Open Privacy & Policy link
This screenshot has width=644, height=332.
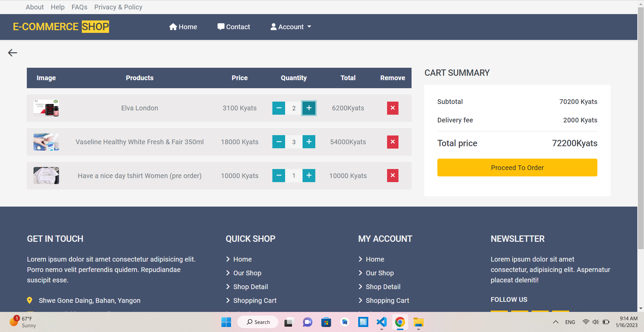(118, 7)
